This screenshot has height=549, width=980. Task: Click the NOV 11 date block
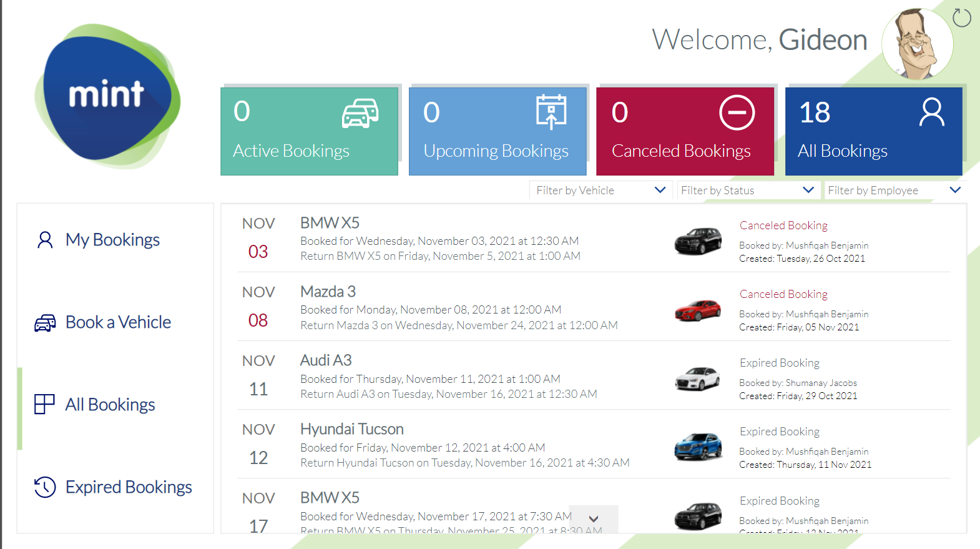pyautogui.click(x=258, y=375)
